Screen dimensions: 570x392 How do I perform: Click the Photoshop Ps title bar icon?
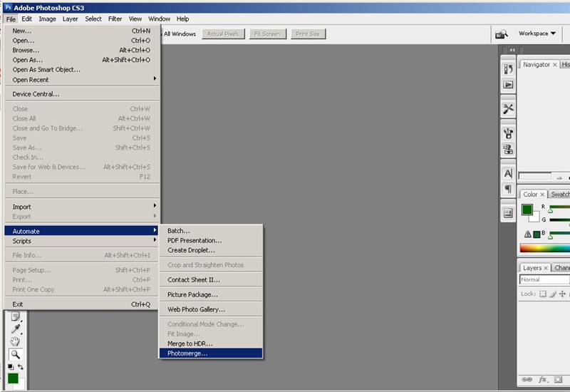8,7
